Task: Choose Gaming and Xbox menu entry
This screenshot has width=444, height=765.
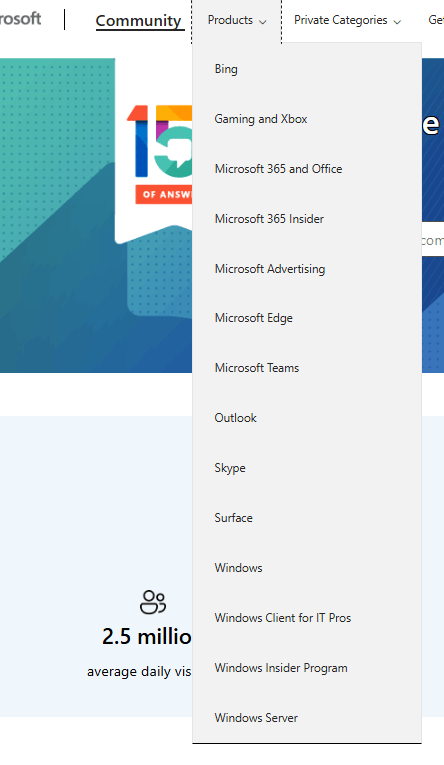Action: point(307,119)
